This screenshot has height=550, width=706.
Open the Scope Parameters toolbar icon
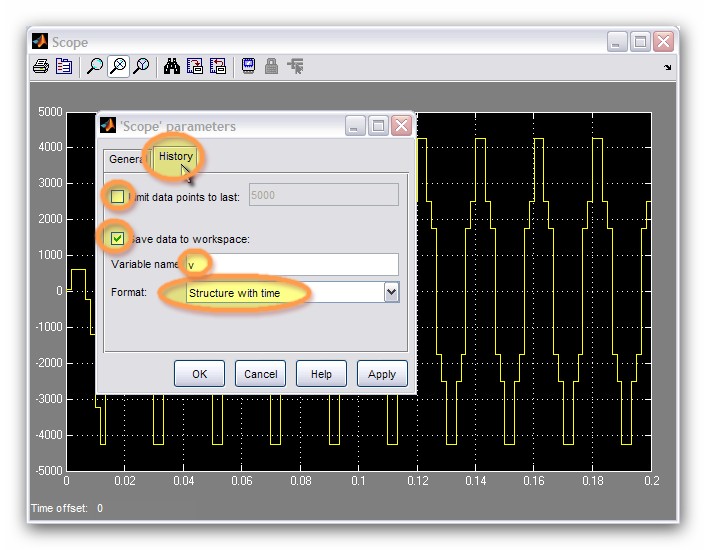[64, 67]
